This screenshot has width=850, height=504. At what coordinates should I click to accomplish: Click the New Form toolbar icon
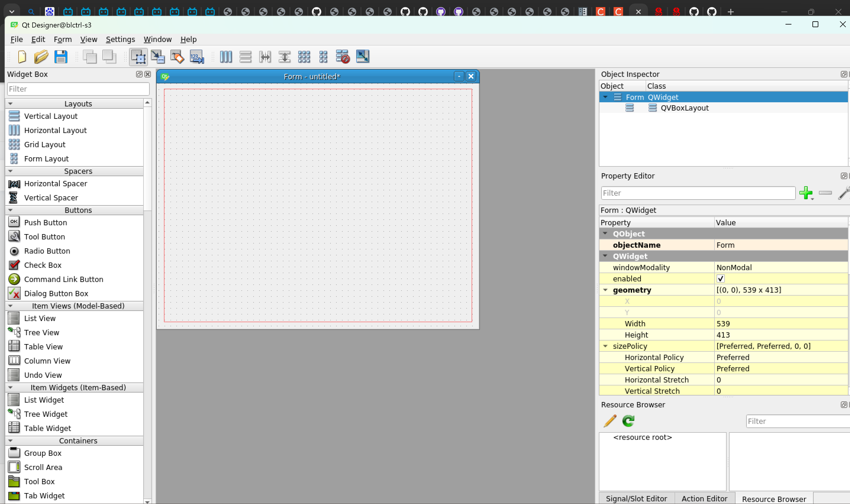(x=22, y=57)
